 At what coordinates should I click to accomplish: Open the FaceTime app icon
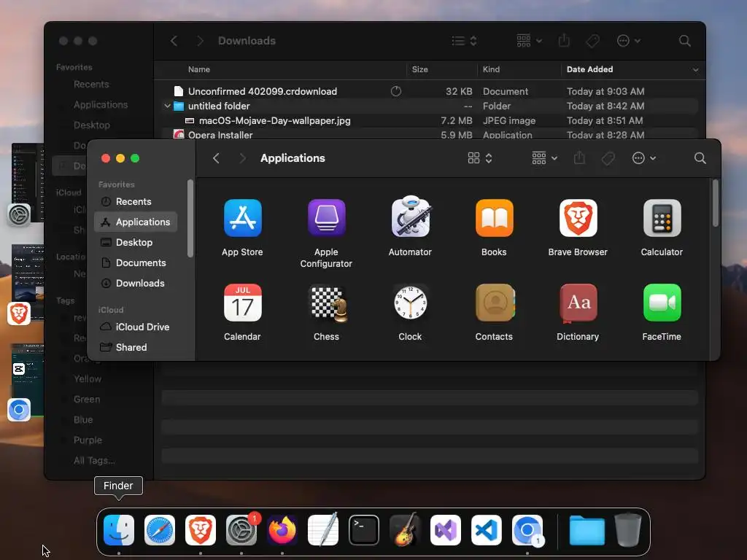662,303
